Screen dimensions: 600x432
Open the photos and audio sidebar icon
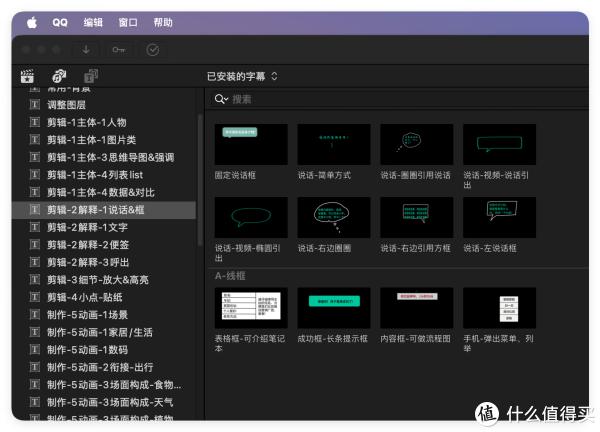[x=59, y=76]
